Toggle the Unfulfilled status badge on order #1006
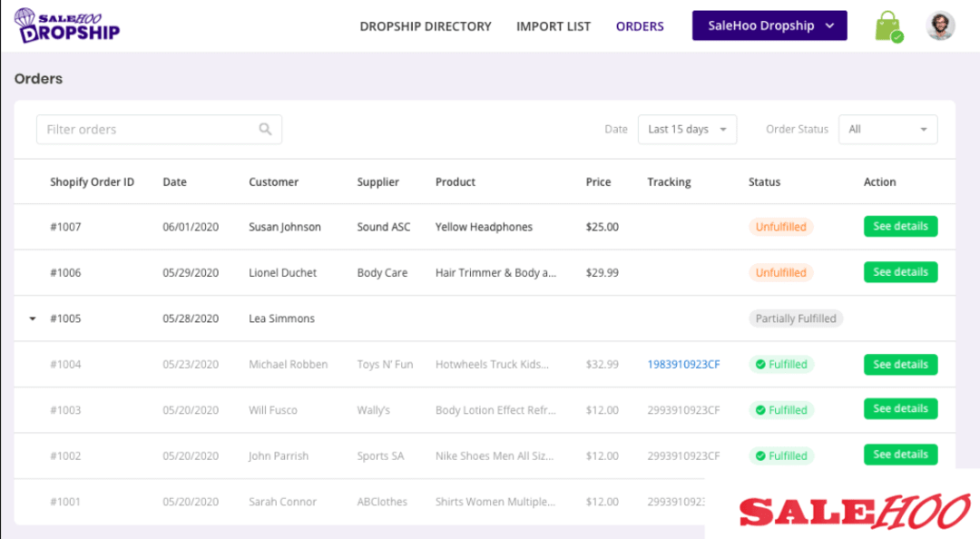The image size is (980, 539). pyautogui.click(x=780, y=272)
